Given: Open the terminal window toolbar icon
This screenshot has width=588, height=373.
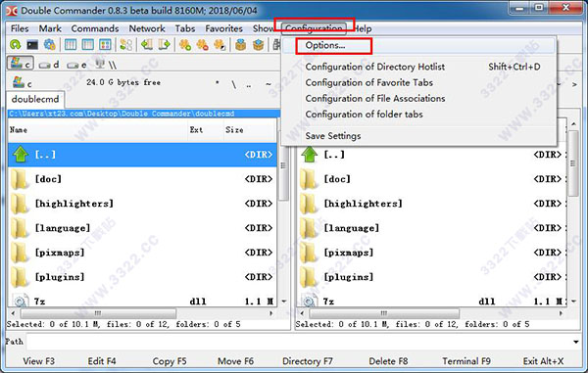Looking at the screenshot, I should (32, 45).
